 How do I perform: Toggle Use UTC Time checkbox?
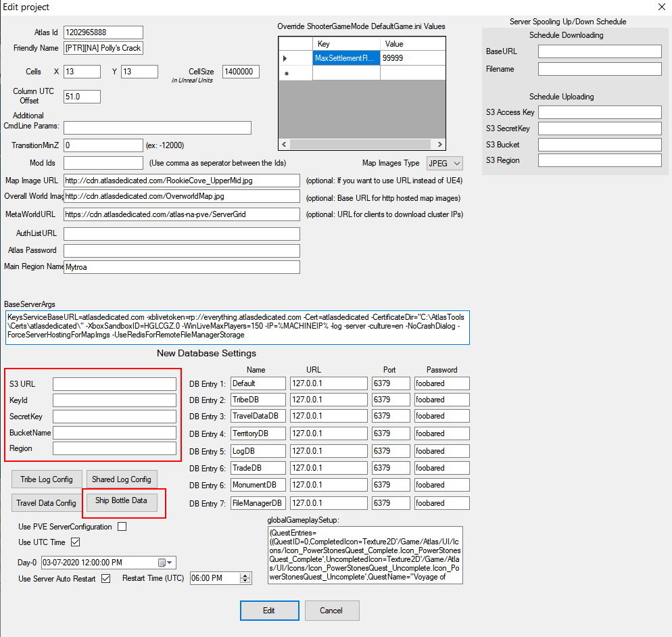pyautogui.click(x=76, y=542)
